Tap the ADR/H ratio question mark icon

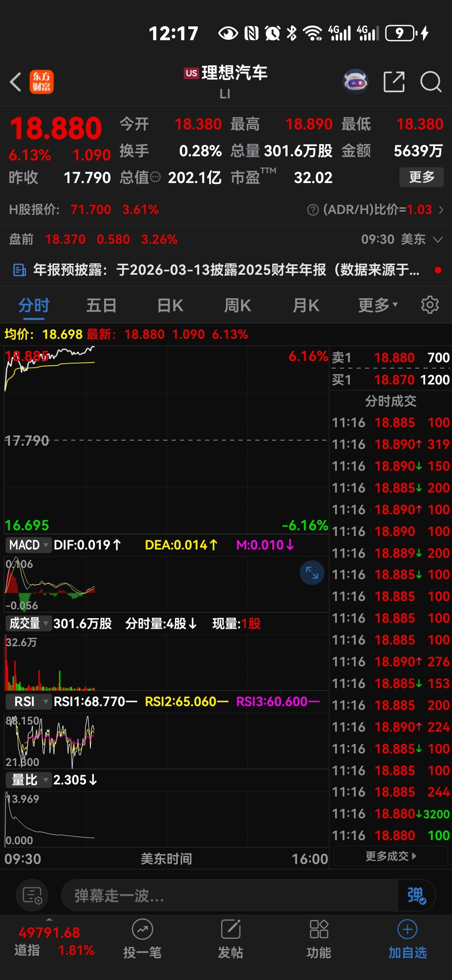pyautogui.click(x=313, y=210)
